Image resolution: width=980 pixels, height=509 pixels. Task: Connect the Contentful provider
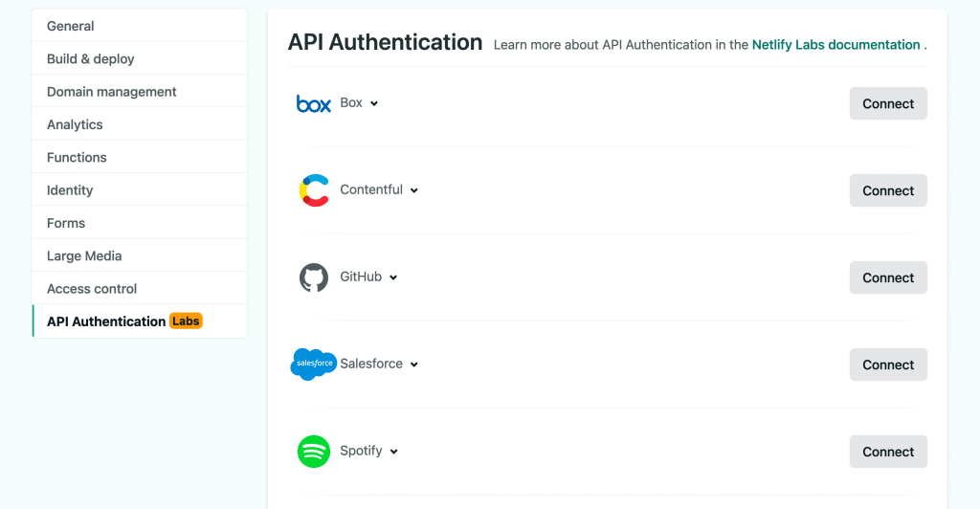888,190
